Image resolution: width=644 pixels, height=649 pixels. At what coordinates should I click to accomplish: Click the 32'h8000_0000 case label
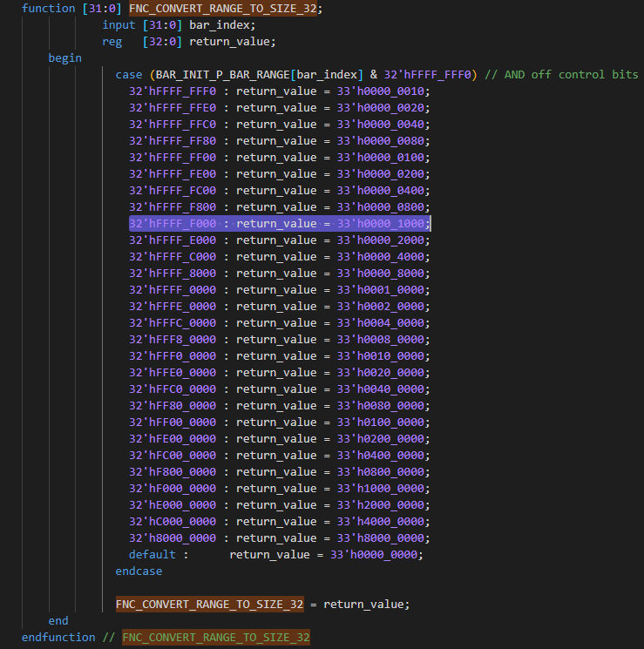point(173,537)
